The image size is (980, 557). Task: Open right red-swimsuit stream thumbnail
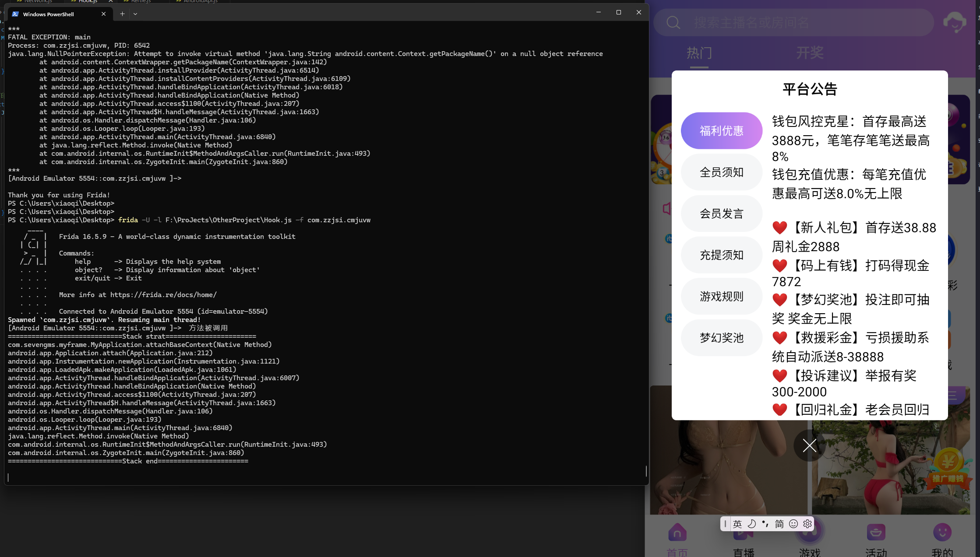891,467
